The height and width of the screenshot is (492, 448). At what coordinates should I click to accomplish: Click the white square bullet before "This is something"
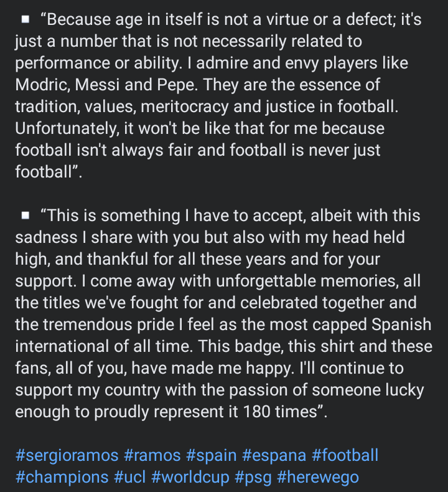pyautogui.click(x=26, y=215)
